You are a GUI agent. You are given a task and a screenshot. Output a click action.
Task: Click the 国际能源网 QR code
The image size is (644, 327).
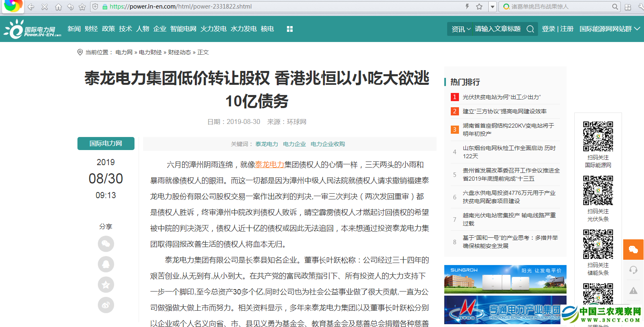pyautogui.click(x=598, y=137)
